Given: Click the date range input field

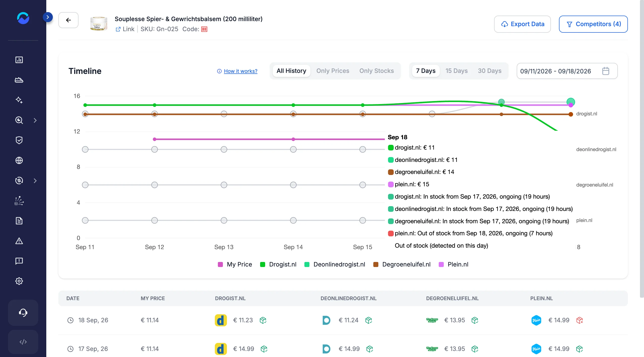Looking at the screenshot, I should point(567,71).
